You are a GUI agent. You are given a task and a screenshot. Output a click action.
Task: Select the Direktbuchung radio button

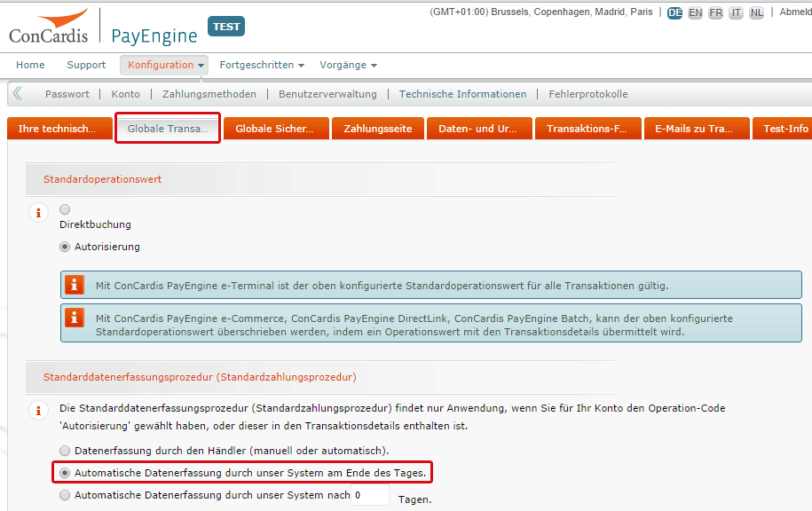pyautogui.click(x=65, y=209)
